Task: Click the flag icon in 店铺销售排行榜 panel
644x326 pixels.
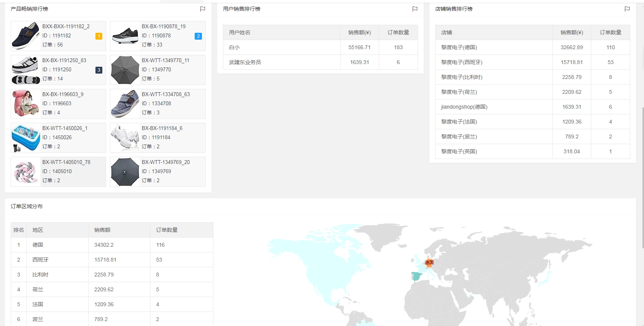Action: pyautogui.click(x=627, y=9)
